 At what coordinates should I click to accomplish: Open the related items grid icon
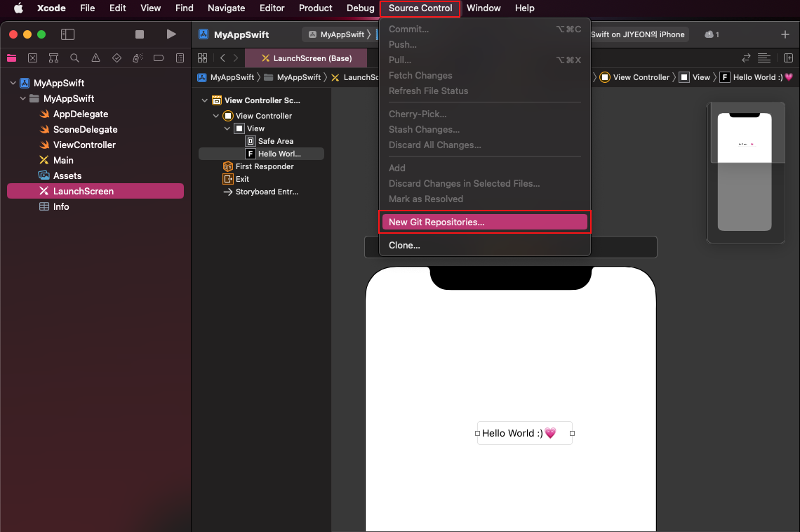pyautogui.click(x=203, y=58)
